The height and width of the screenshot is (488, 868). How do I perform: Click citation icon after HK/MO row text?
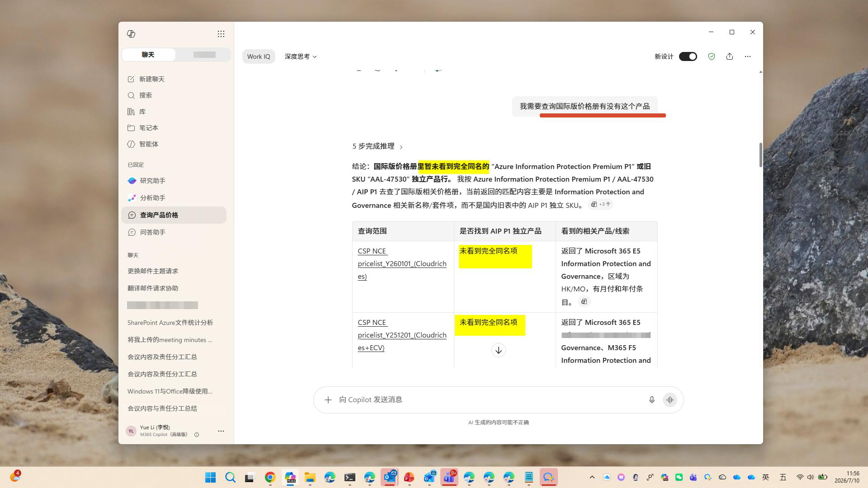click(584, 301)
